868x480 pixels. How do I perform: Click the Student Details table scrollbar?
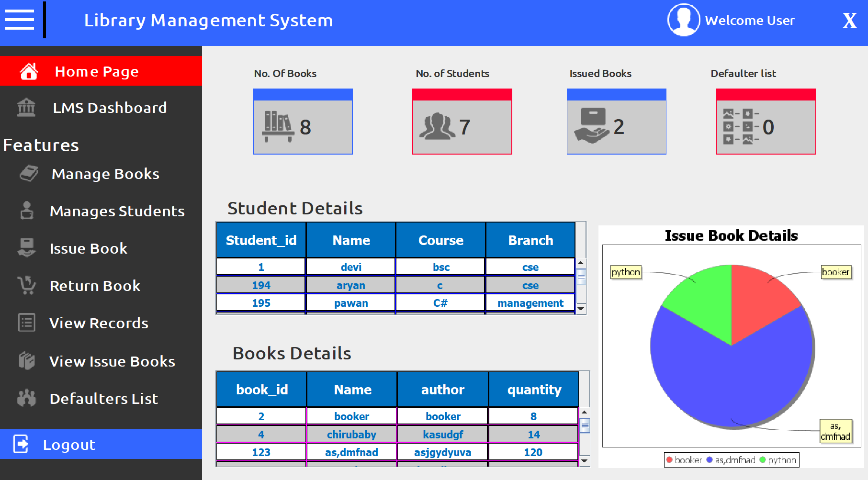click(x=580, y=277)
